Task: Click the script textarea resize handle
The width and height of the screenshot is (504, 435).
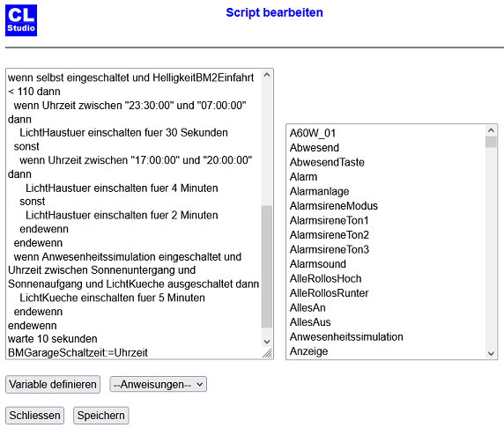Action: click(267, 353)
